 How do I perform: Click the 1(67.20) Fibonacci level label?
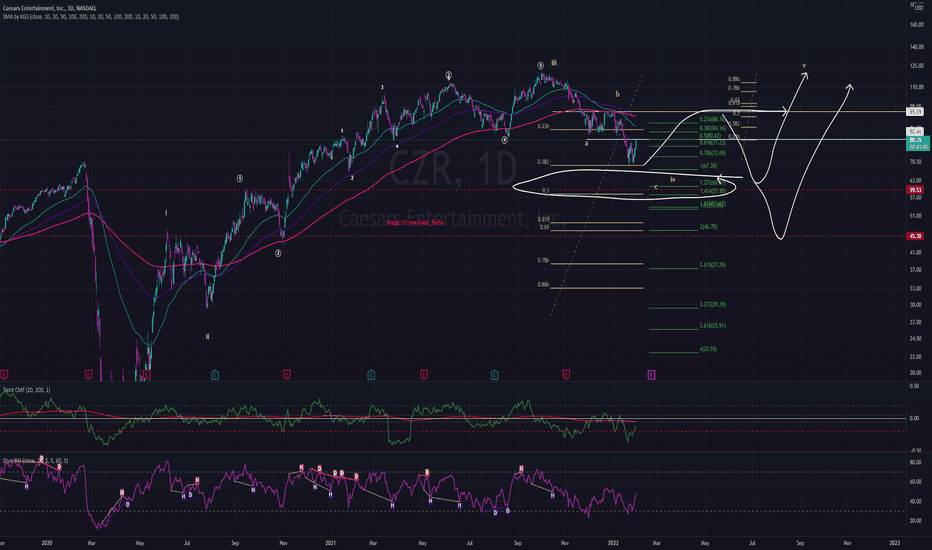tap(708, 166)
